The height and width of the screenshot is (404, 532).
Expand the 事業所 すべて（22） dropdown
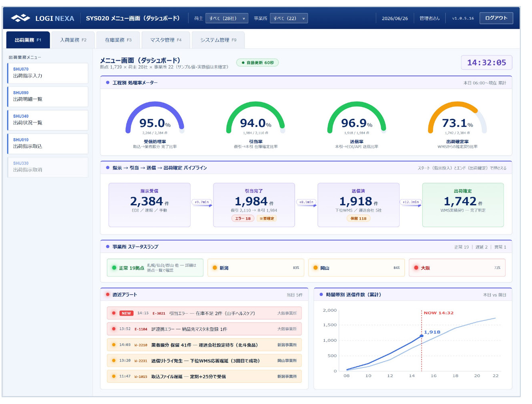(x=289, y=18)
